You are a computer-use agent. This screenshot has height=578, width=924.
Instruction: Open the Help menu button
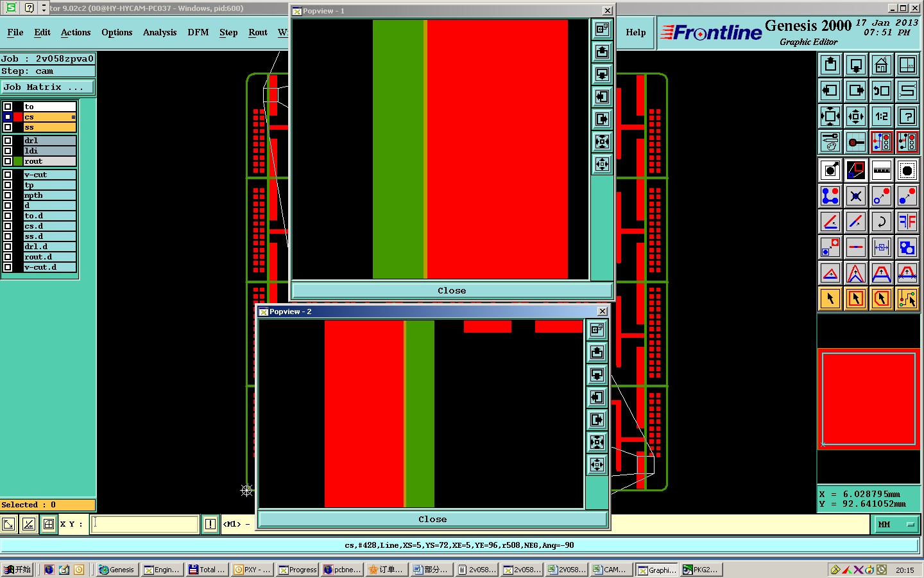(636, 32)
